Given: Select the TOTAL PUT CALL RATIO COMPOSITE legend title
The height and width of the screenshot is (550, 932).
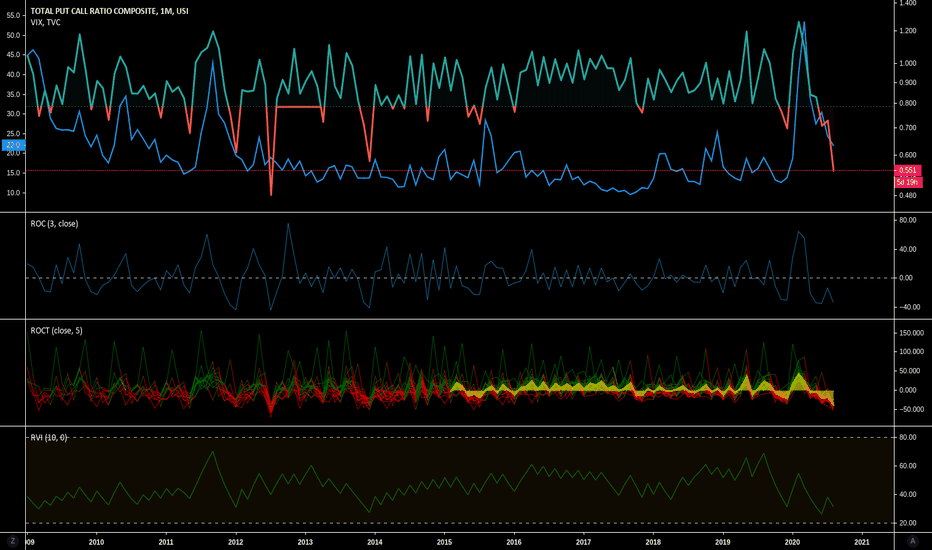Looking at the screenshot, I should pyautogui.click(x=109, y=11).
